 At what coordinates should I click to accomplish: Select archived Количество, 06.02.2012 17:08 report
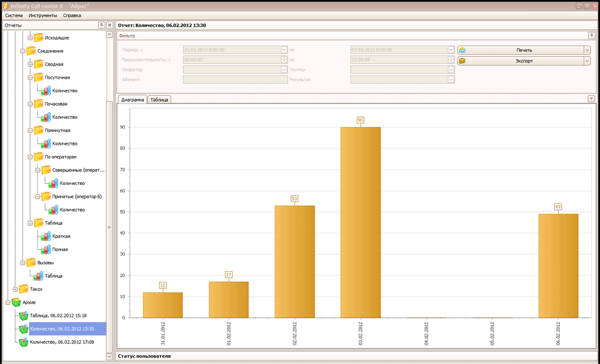pos(62,342)
